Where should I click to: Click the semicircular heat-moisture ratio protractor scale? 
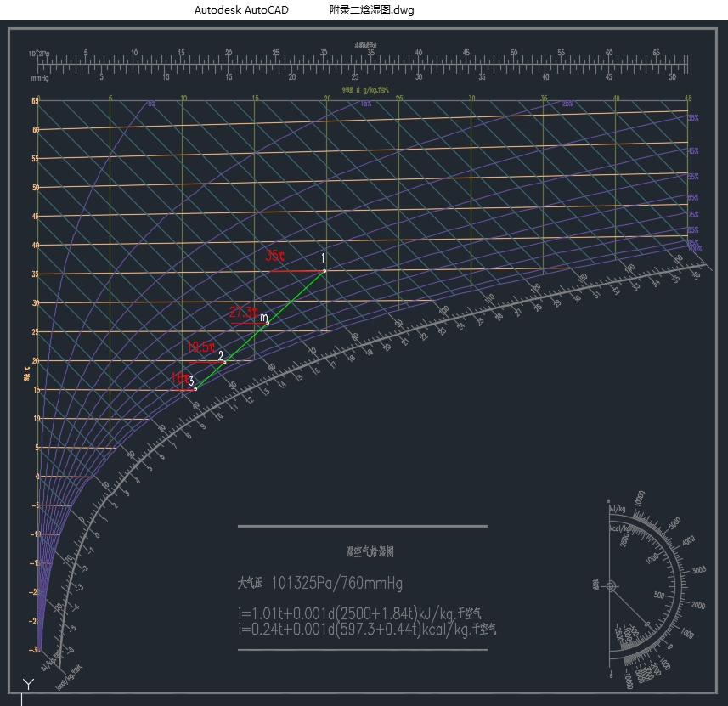pyautogui.click(x=671, y=544)
